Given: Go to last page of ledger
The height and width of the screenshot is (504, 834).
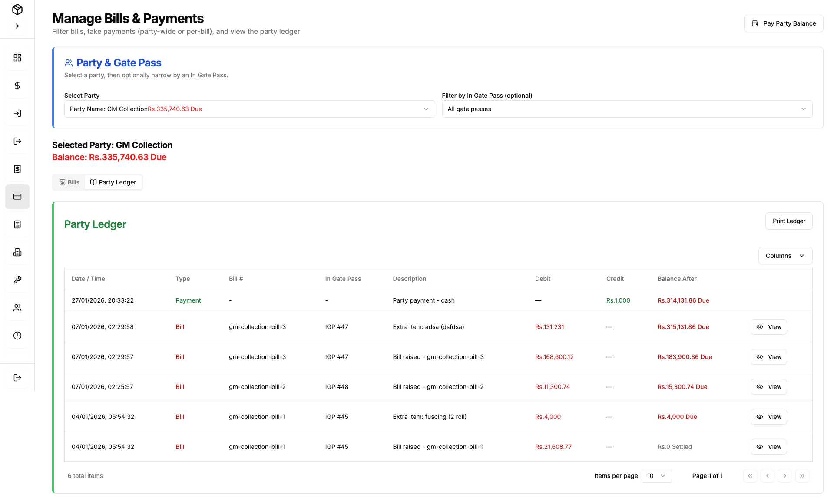Looking at the screenshot, I should 802,476.
